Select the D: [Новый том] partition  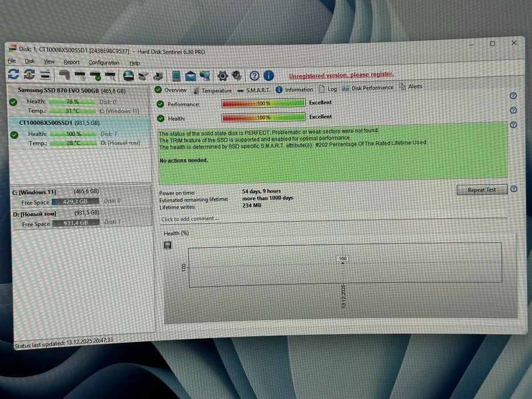click(82, 218)
